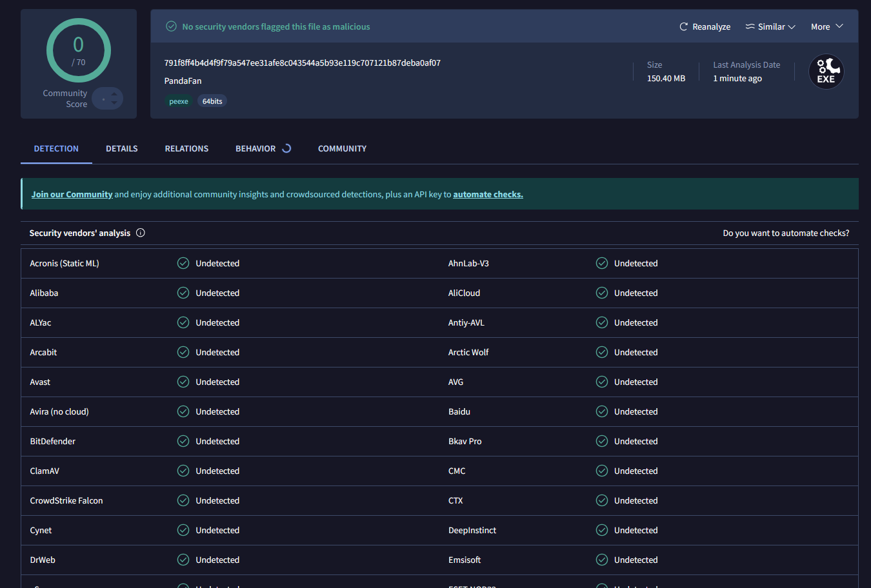Select the file hash text
This screenshot has width=871, height=588.
coord(302,63)
